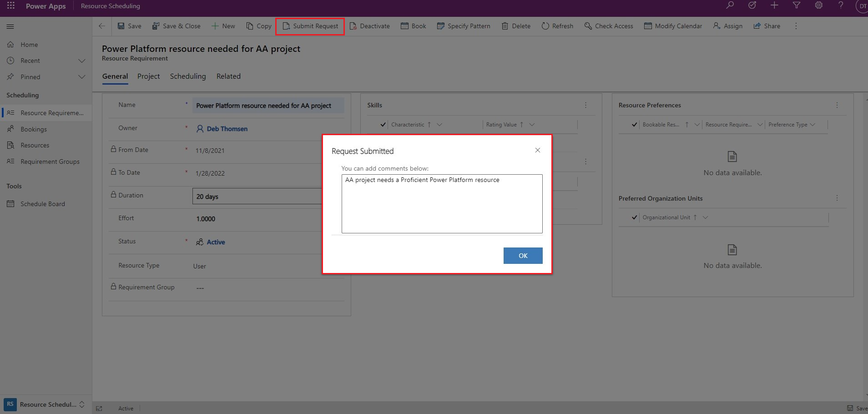Screen dimensions: 868x414
Task: Open Resource Preferences more options
Action: coord(837,105)
